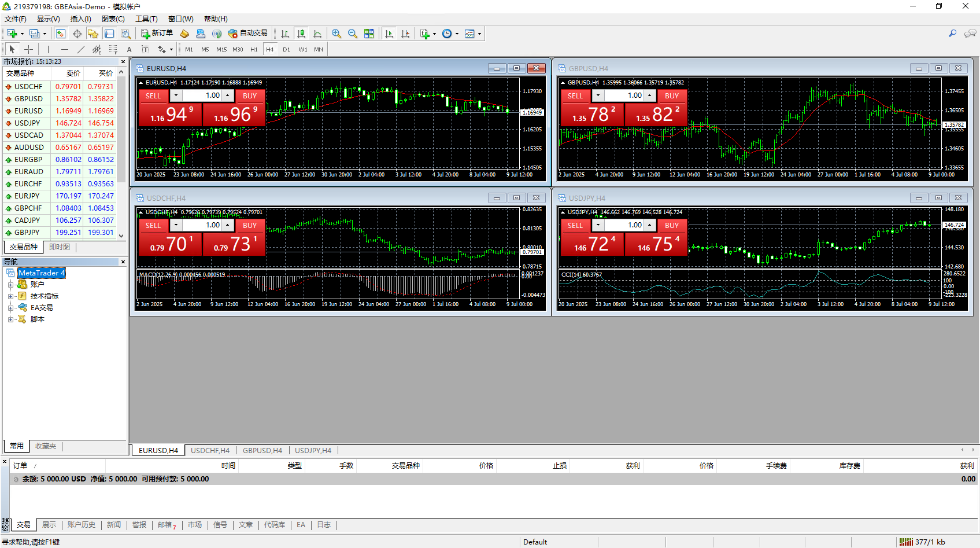Screen dimensions: 980x548
Task: Open EURUSD chart volume dropdown arrow
Action: 176,95
